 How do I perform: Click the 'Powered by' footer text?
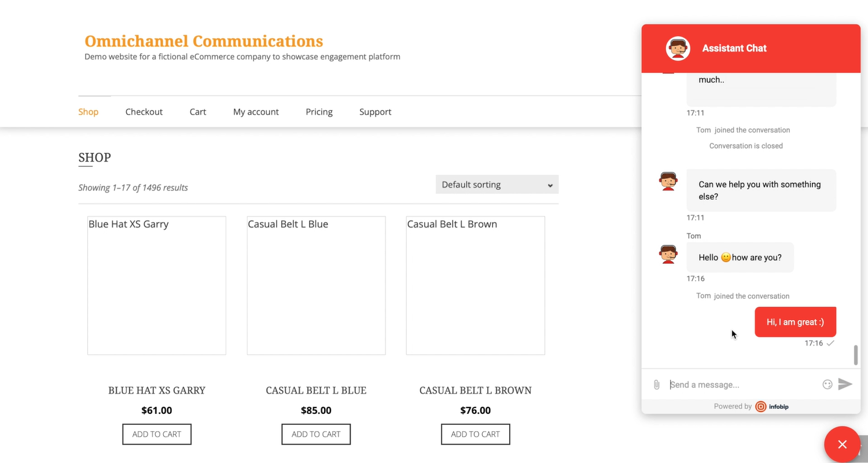coord(733,406)
